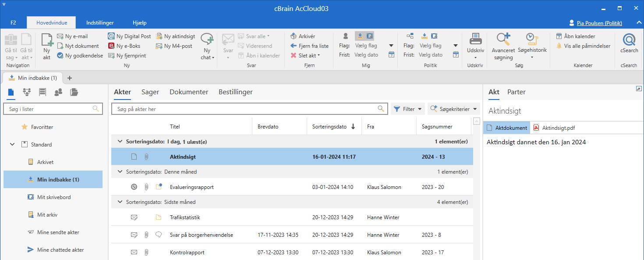Open the cSearch tool
Screen dimensions: 644x260
(x=629, y=41)
